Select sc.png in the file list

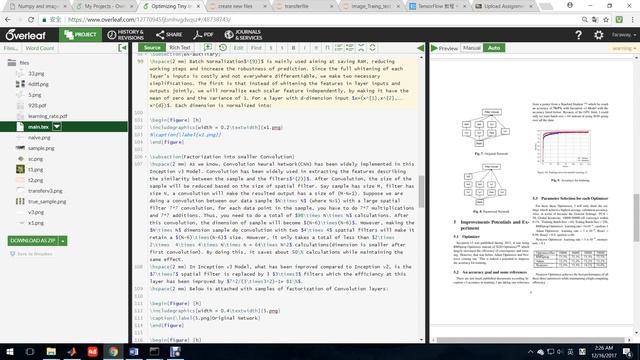[x=36, y=159]
